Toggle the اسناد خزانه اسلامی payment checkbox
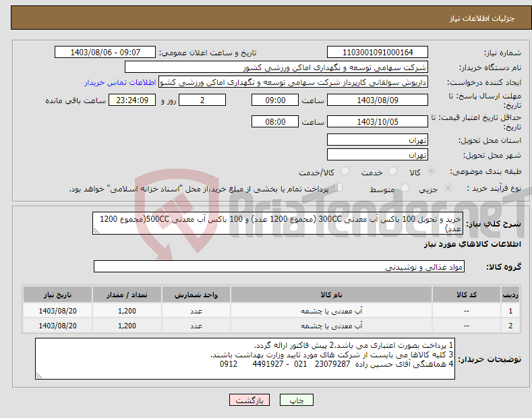 (338, 187)
